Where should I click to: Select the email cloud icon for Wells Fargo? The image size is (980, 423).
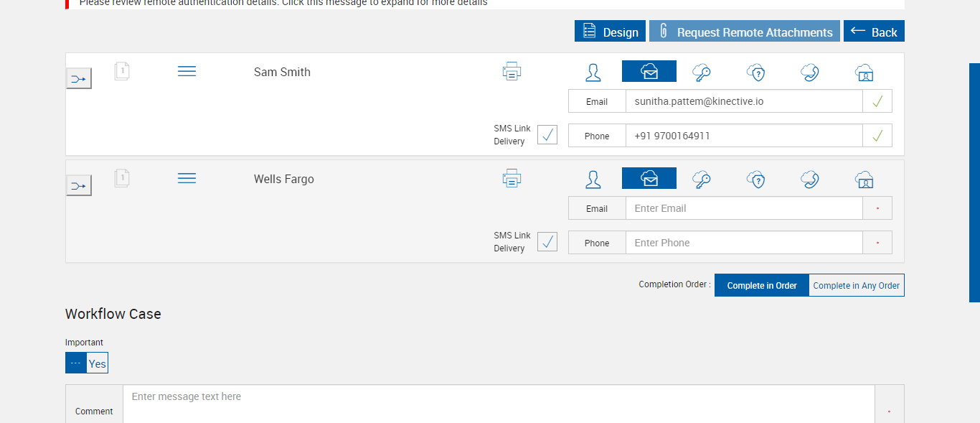click(x=649, y=179)
